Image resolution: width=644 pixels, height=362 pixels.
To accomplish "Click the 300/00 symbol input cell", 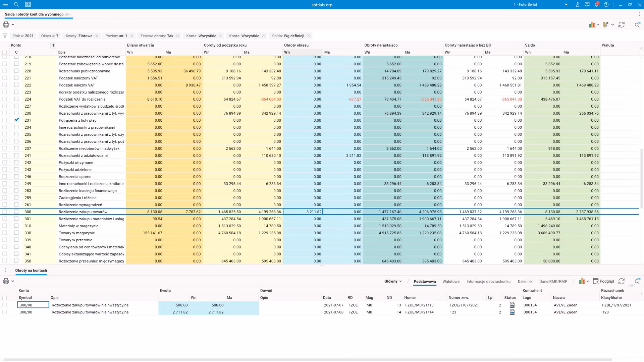I will pos(33,305).
